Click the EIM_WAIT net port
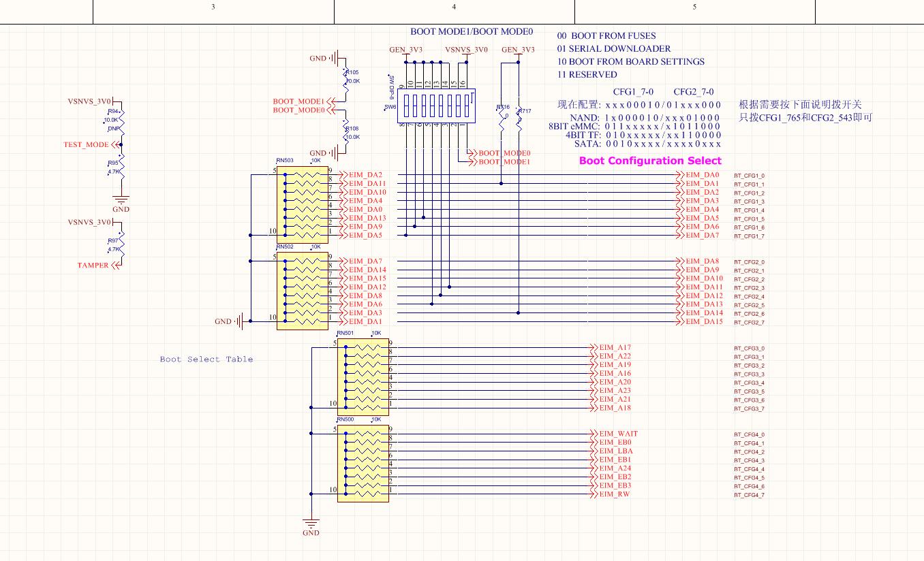The image size is (924, 561). click(x=613, y=434)
